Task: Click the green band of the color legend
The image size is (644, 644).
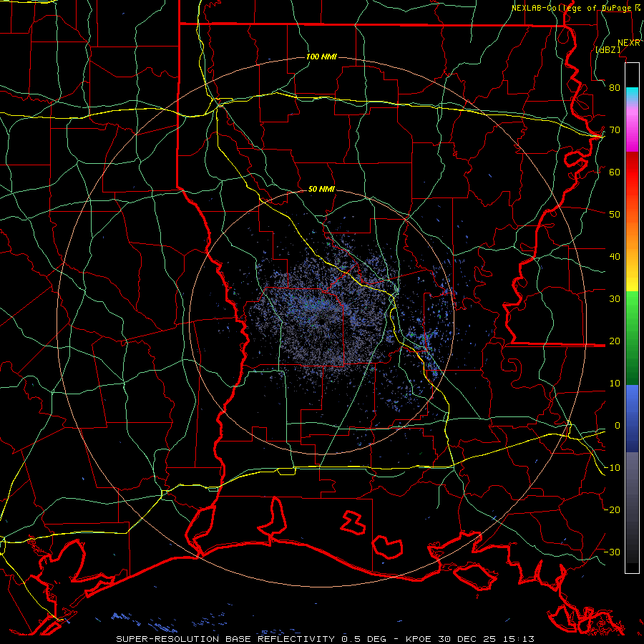Action: (633, 338)
